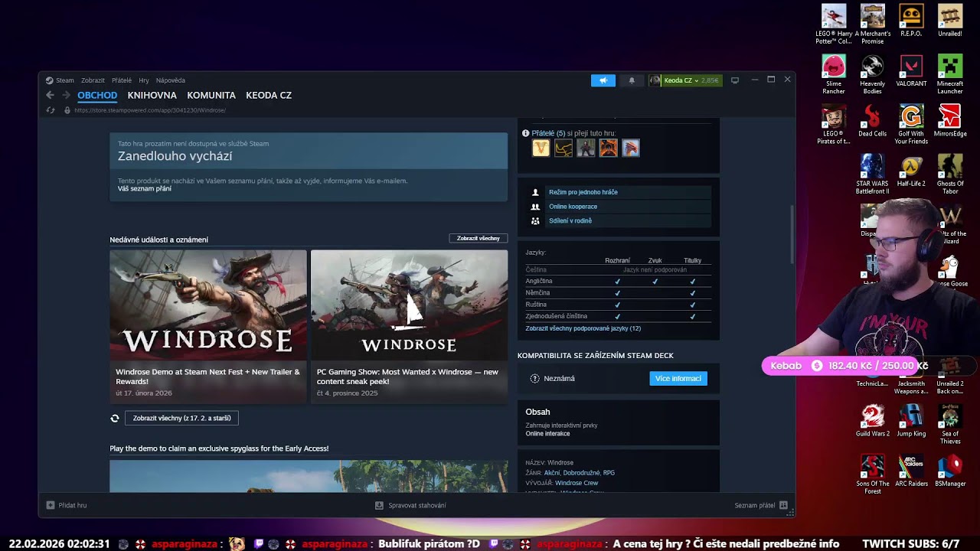Open the Windrose Crew developer link
Screen dimensions: 980x551
tap(577, 483)
